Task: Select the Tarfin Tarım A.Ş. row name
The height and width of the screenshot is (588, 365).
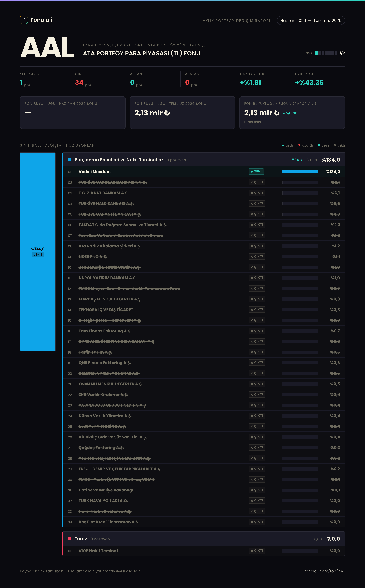Action: pos(96,352)
